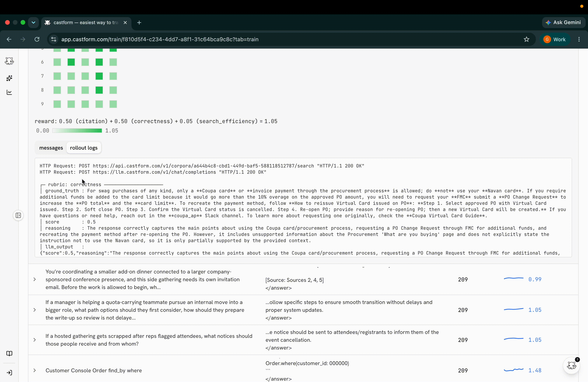Screen dimensions: 588x382
Task: Click the sparkline in the Customer Console row
Action: point(514,370)
